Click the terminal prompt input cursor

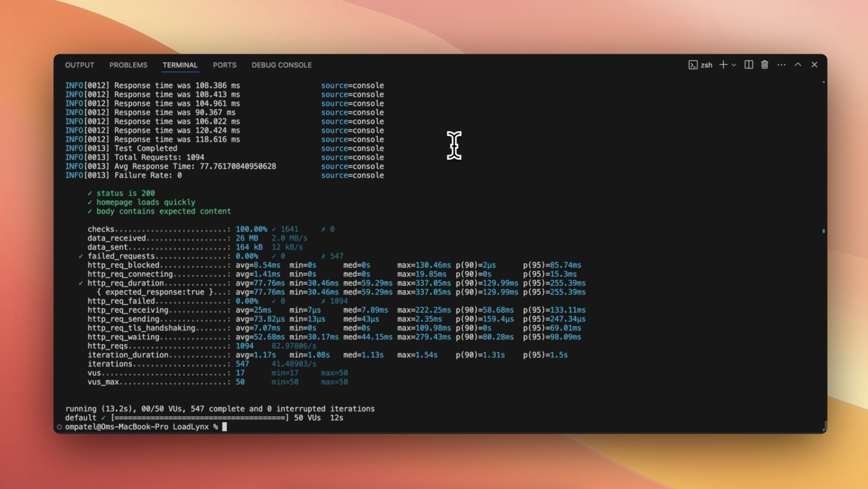click(224, 427)
